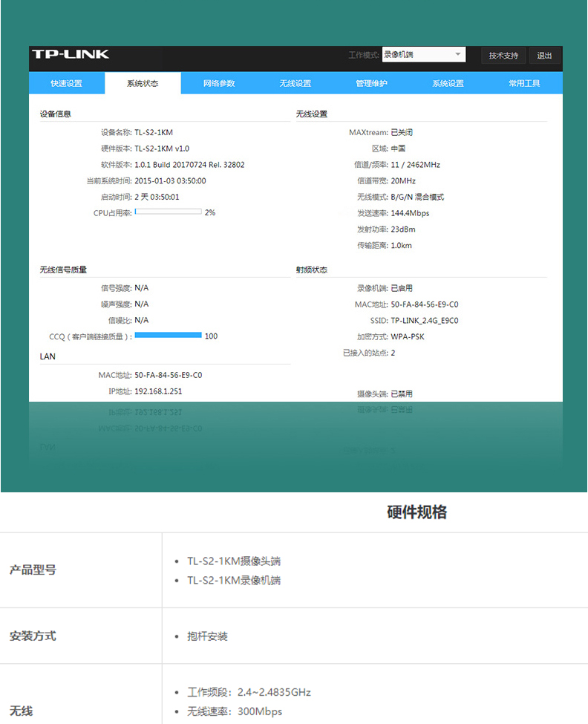Click the 退出 logout button
The image size is (588, 724).
tap(545, 56)
